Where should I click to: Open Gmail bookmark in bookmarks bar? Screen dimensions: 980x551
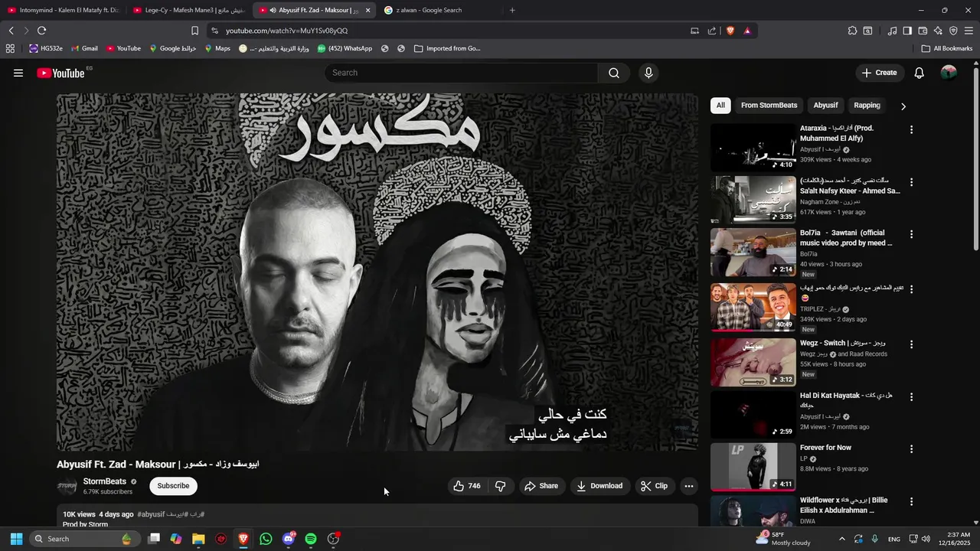pyautogui.click(x=84, y=48)
